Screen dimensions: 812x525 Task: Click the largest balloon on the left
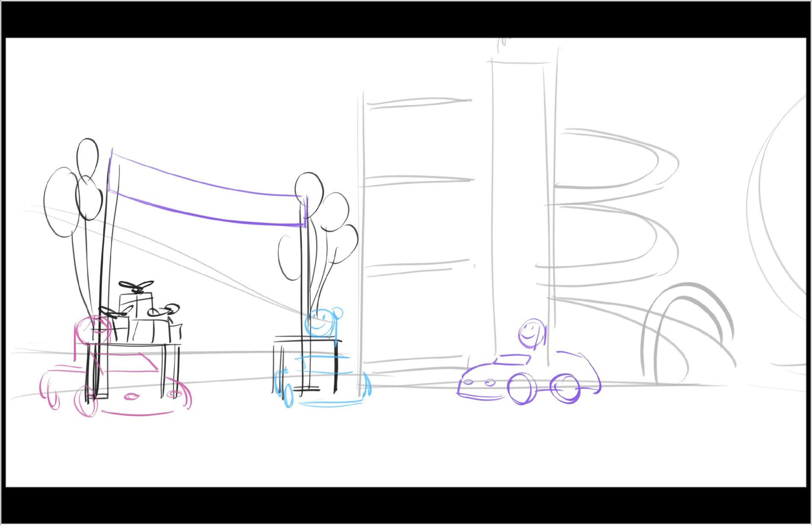(x=61, y=202)
